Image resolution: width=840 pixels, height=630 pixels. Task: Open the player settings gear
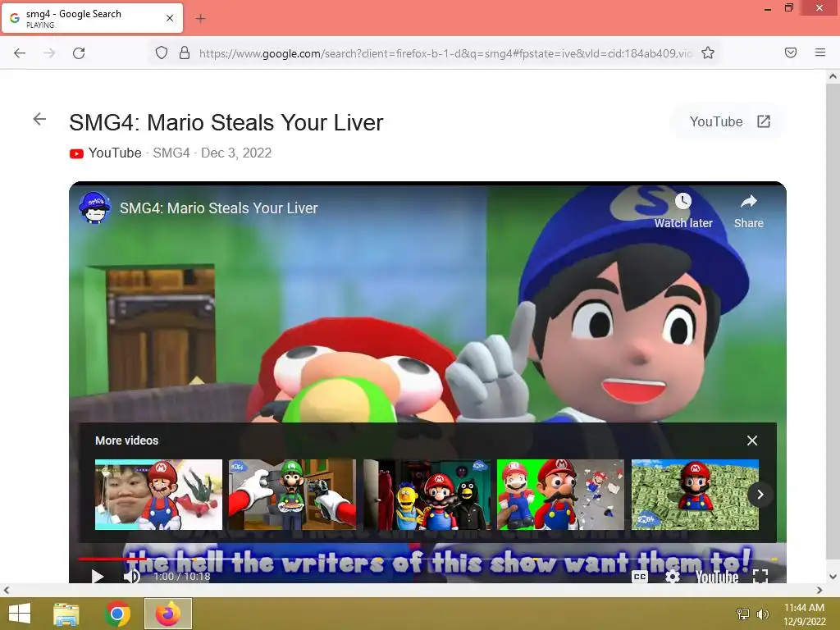pos(672,577)
